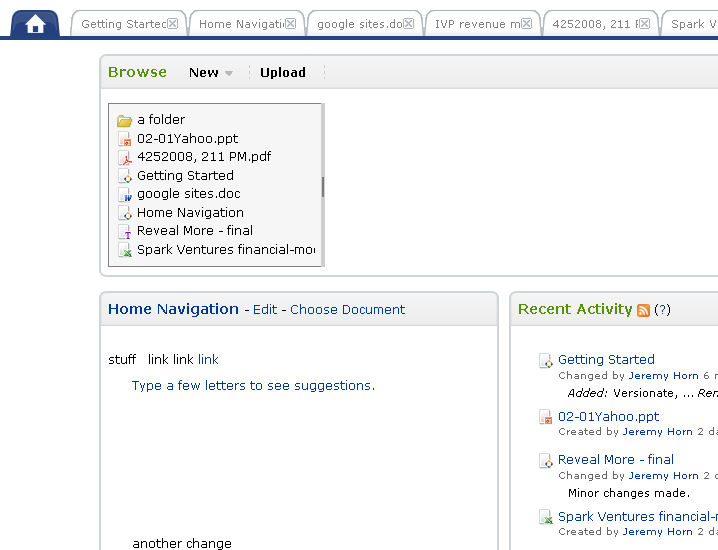Switch to the google sites.doc tab

(359, 24)
